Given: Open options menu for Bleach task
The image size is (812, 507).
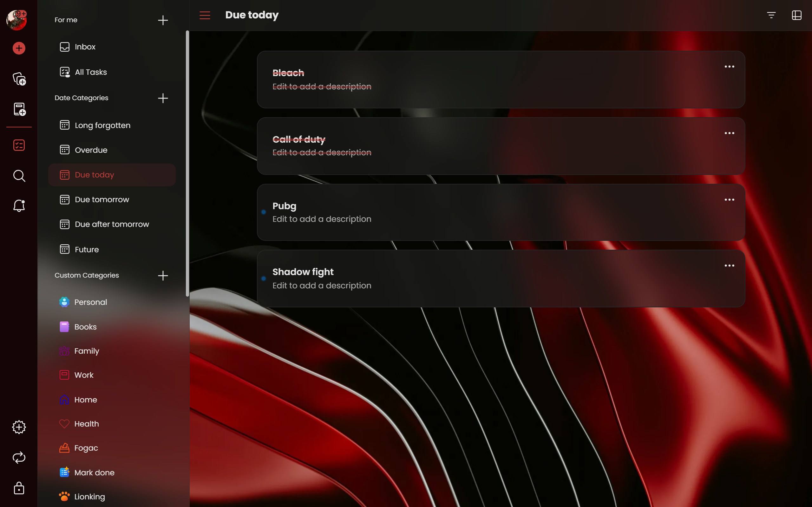Looking at the screenshot, I should click(729, 67).
